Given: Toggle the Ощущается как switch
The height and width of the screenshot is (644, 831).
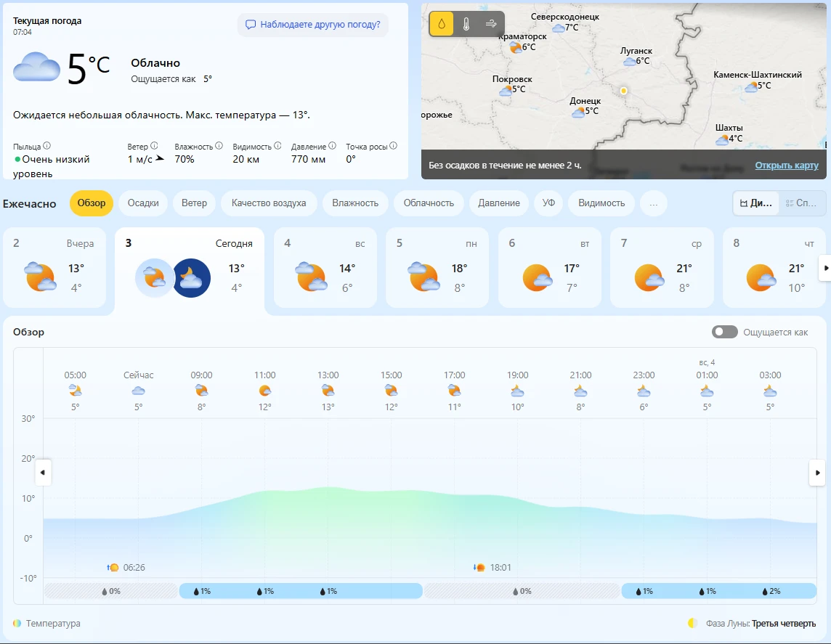Looking at the screenshot, I should click(x=724, y=332).
